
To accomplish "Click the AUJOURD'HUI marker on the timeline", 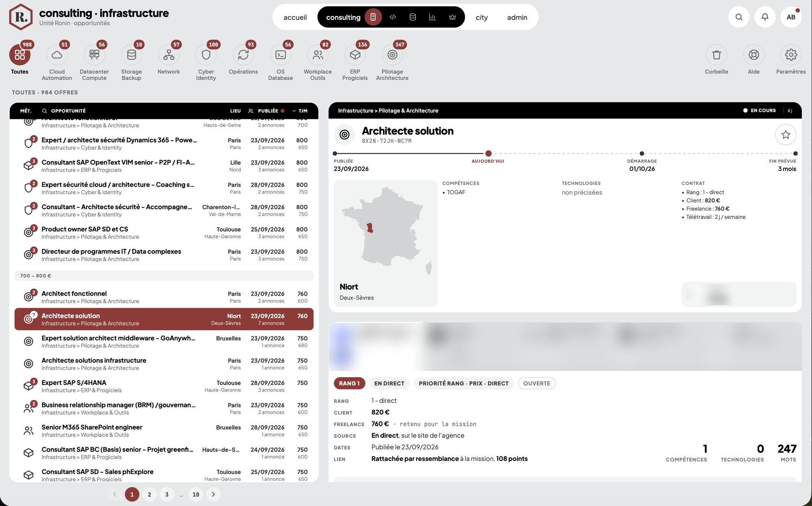I will coord(488,154).
